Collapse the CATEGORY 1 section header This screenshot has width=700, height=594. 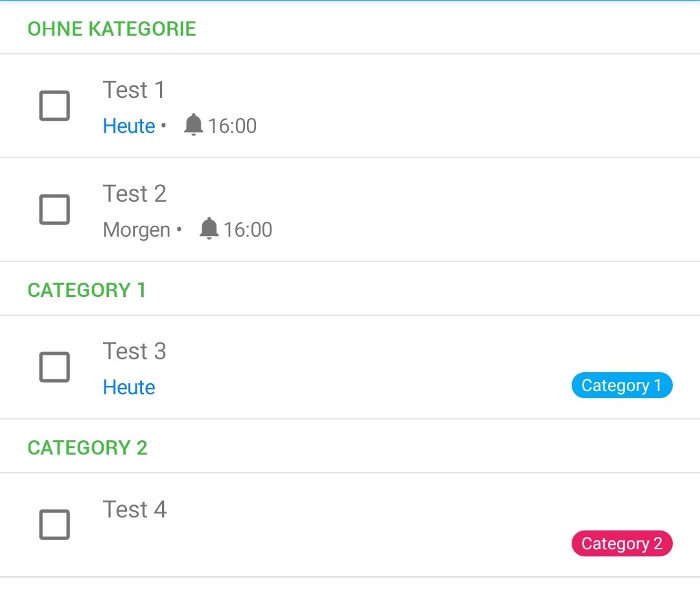tap(86, 290)
